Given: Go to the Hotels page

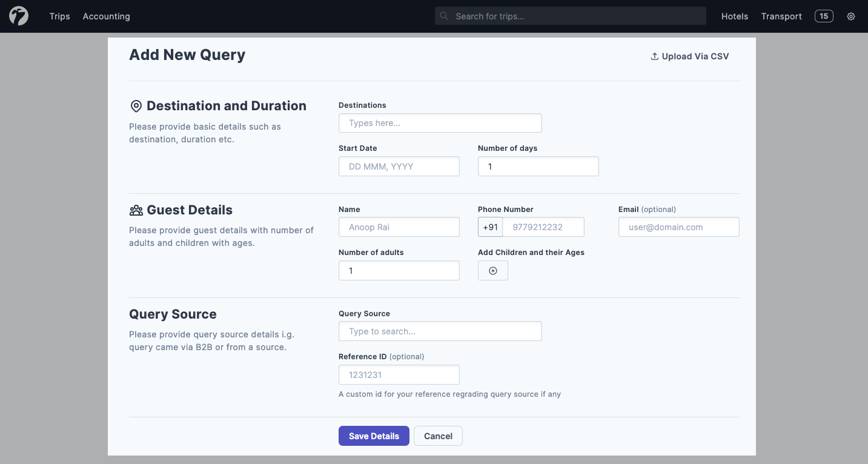Looking at the screenshot, I should point(735,16).
